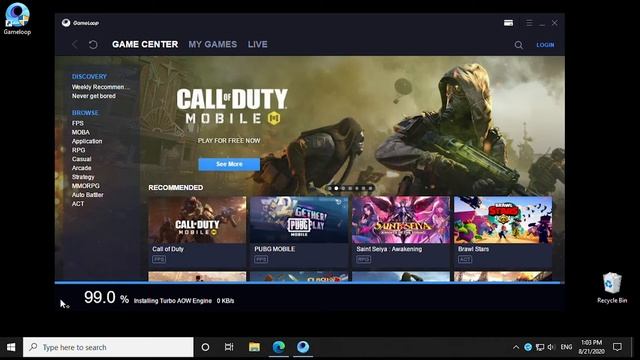
Task: Click the ENG language indicator
Action: pos(566,347)
